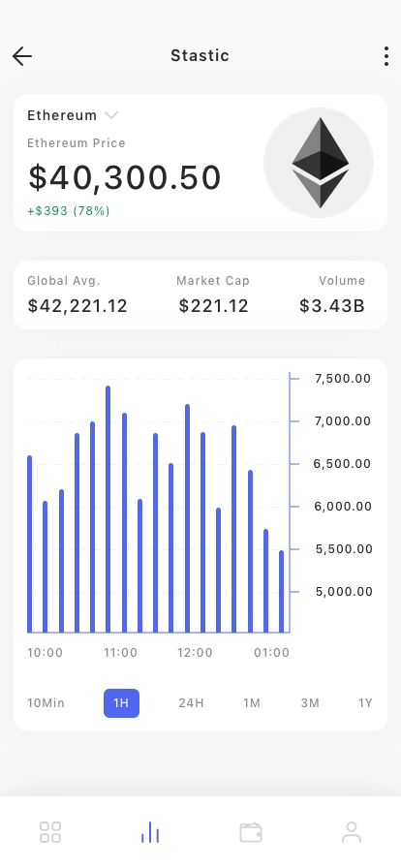Click the 6,500.00 axis label
Image resolution: width=401 pixels, height=868 pixels.
click(342, 464)
